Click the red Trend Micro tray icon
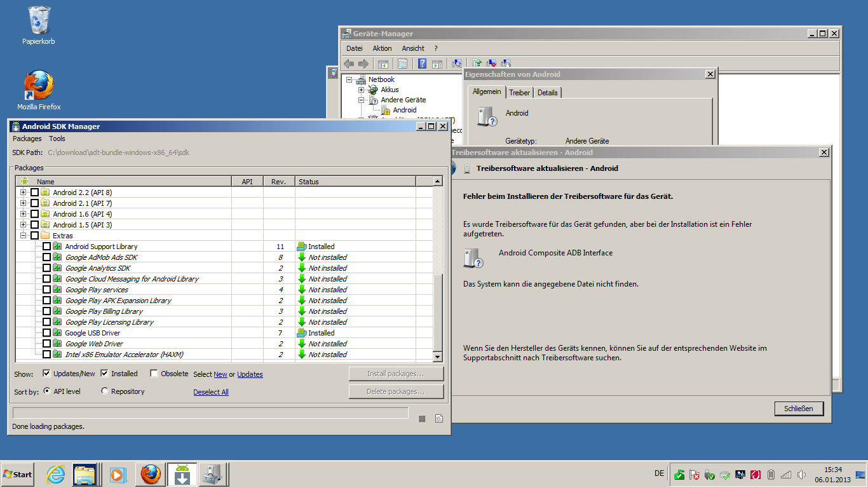Image resolution: width=868 pixels, height=488 pixels. coord(756,475)
